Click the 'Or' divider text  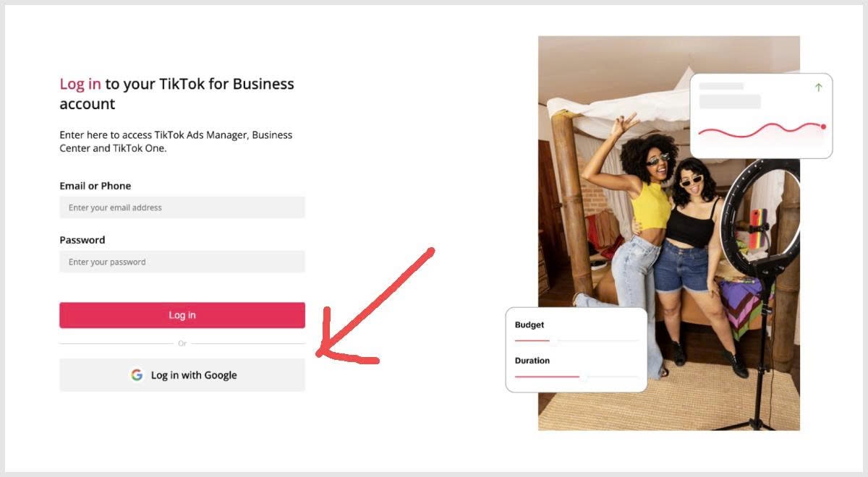182,343
